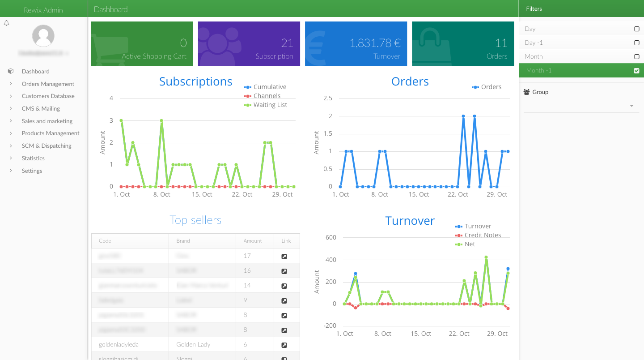Click the user profile avatar
Image resolution: width=644 pixels, height=360 pixels.
click(43, 36)
